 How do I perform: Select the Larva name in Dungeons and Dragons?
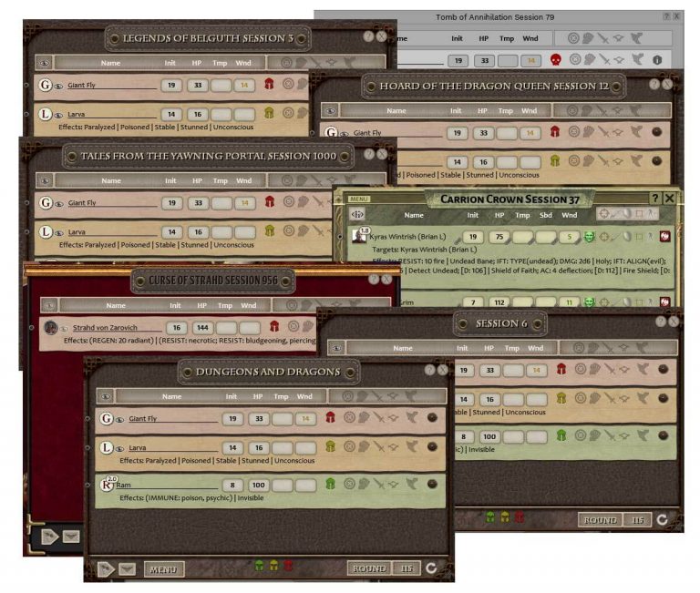(x=138, y=448)
